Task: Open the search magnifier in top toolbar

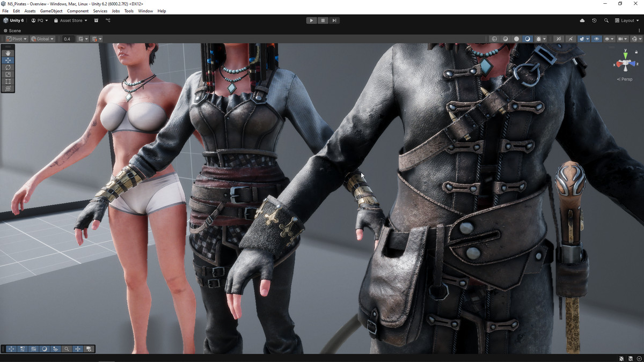Action: click(606, 20)
